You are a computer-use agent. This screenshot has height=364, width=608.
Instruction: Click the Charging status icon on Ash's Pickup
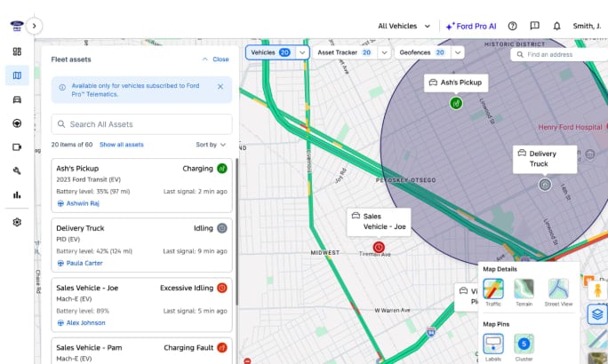tap(222, 169)
